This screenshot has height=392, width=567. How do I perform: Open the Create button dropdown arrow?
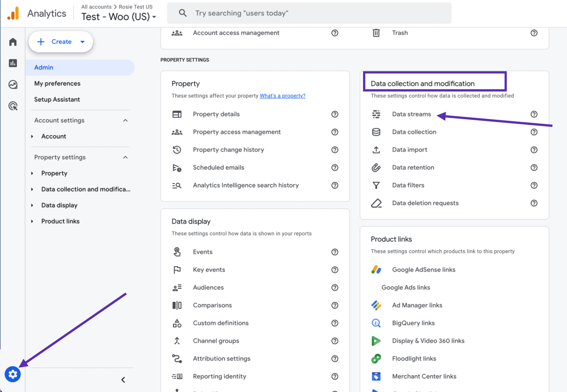pos(82,42)
